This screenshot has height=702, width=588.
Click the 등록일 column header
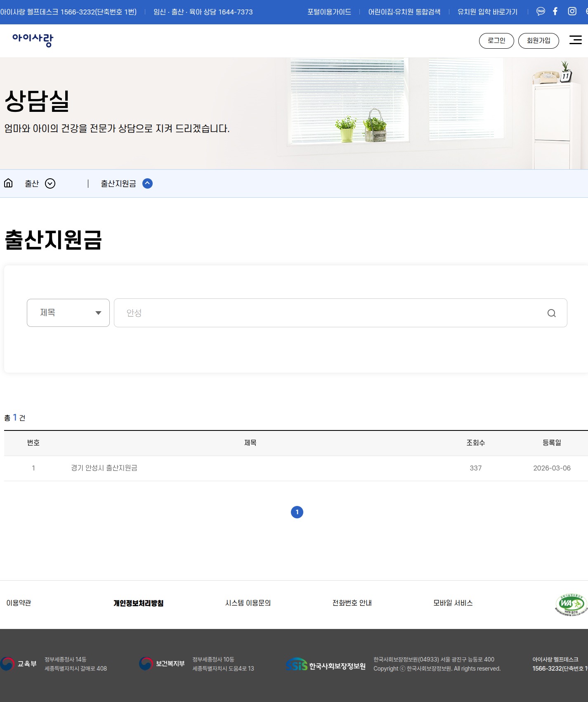(552, 443)
